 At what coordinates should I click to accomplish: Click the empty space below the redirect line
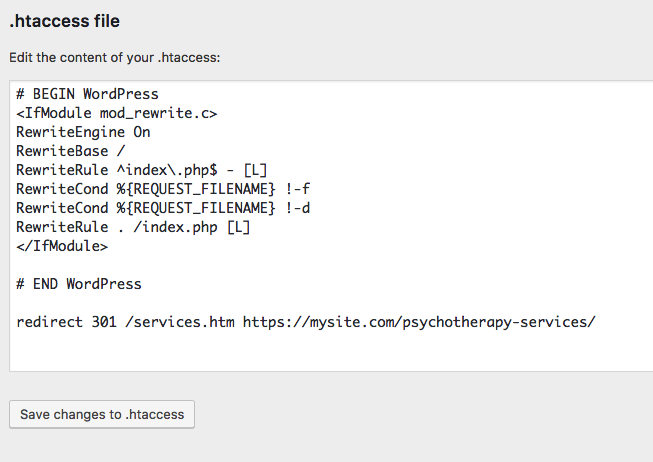tap(300, 350)
